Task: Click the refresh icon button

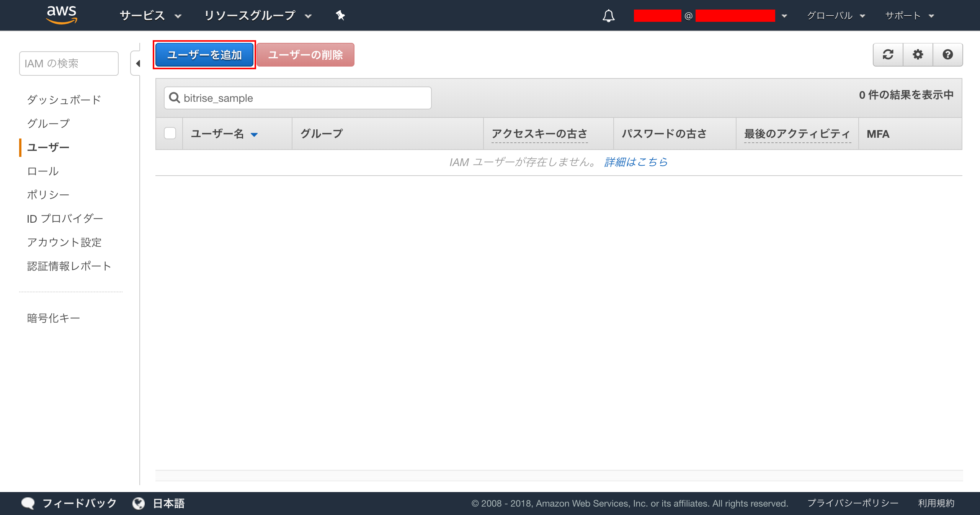Action: pos(888,55)
